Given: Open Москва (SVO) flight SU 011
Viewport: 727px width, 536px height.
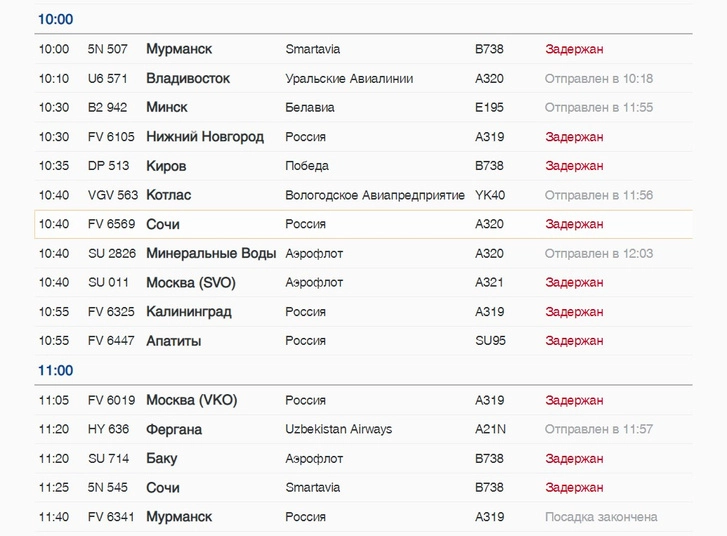Looking at the screenshot, I should coord(364,282).
